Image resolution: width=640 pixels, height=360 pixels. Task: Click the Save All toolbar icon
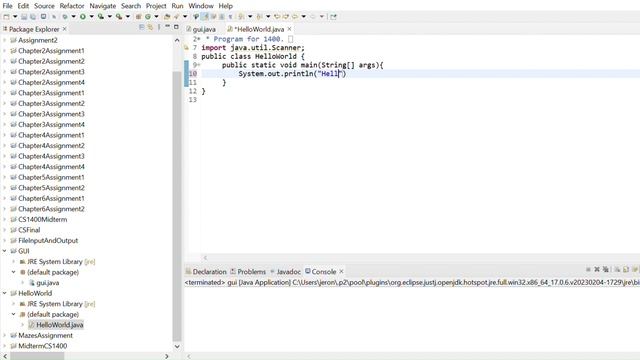pyautogui.click(x=33, y=17)
